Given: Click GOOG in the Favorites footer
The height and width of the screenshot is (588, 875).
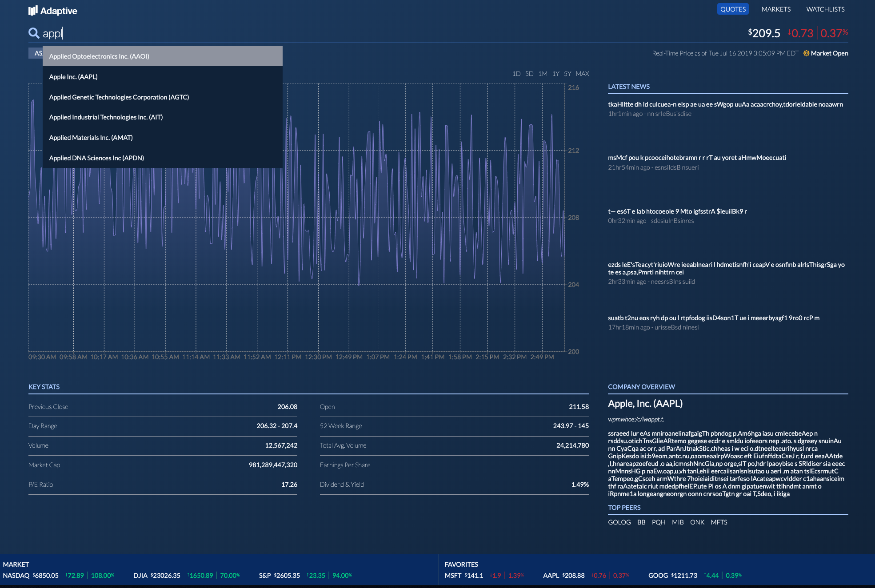Looking at the screenshot, I should [658, 576].
